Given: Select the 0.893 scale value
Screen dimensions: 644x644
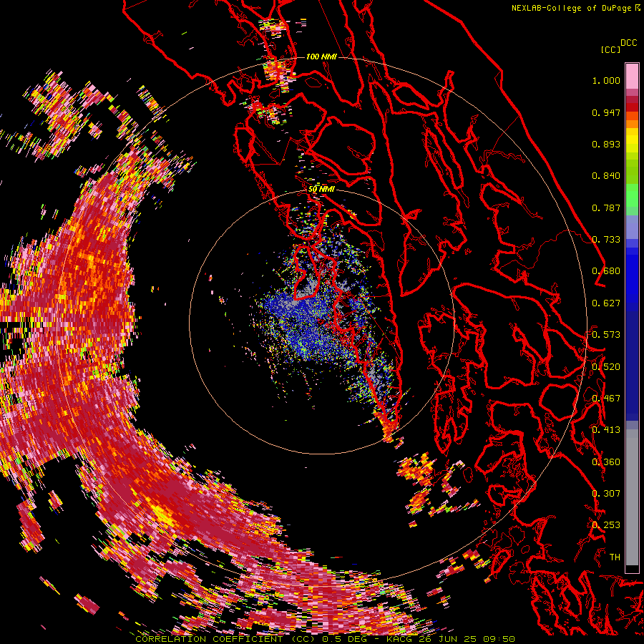Looking at the screenshot, I should pos(606,144).
